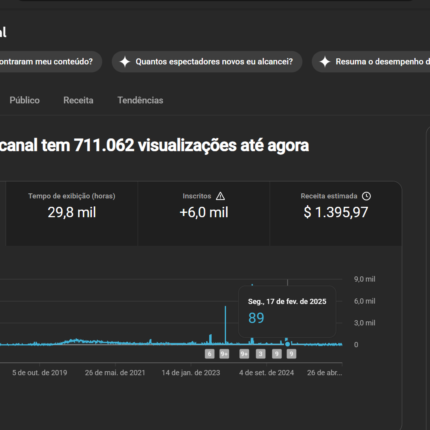Click the "...ontraram meu conteúdo?" suggestion chip
Image resolution: width=430 pixels, height=430 pixels.
coord(51,62)
